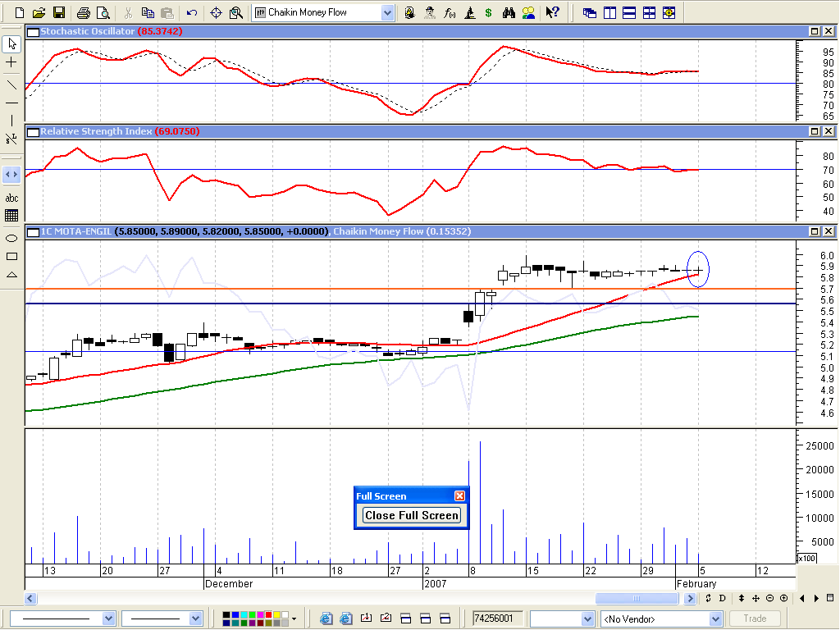
Task: Click the Close Full Screen button
Action: [412, 515]
